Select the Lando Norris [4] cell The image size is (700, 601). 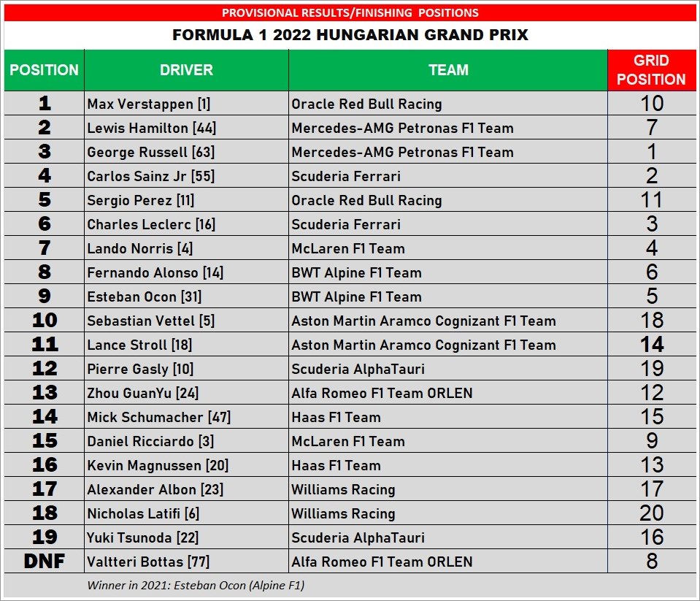pyautogui.click(x=186, y=248)
